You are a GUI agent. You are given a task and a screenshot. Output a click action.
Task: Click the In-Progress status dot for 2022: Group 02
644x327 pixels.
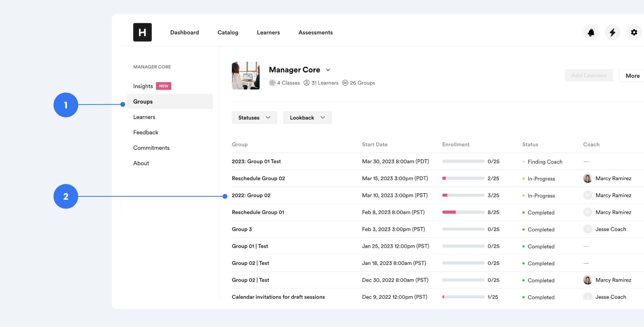tap(523, 195)
